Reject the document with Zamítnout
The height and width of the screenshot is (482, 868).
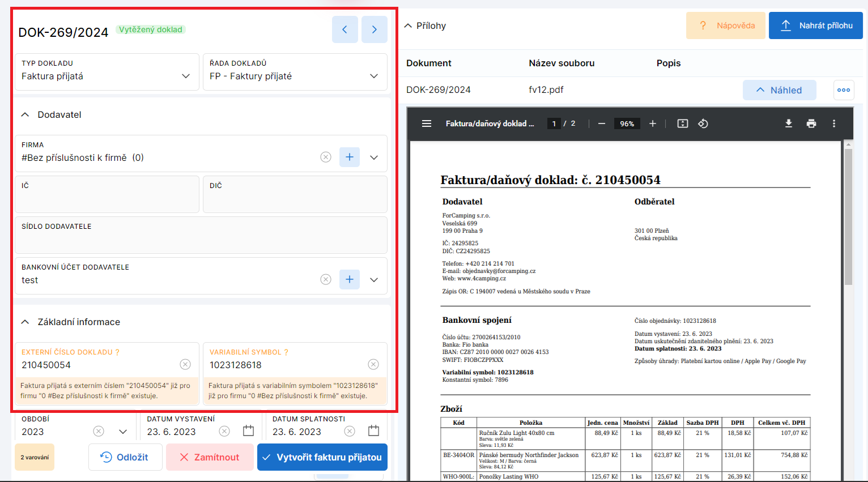210,457
